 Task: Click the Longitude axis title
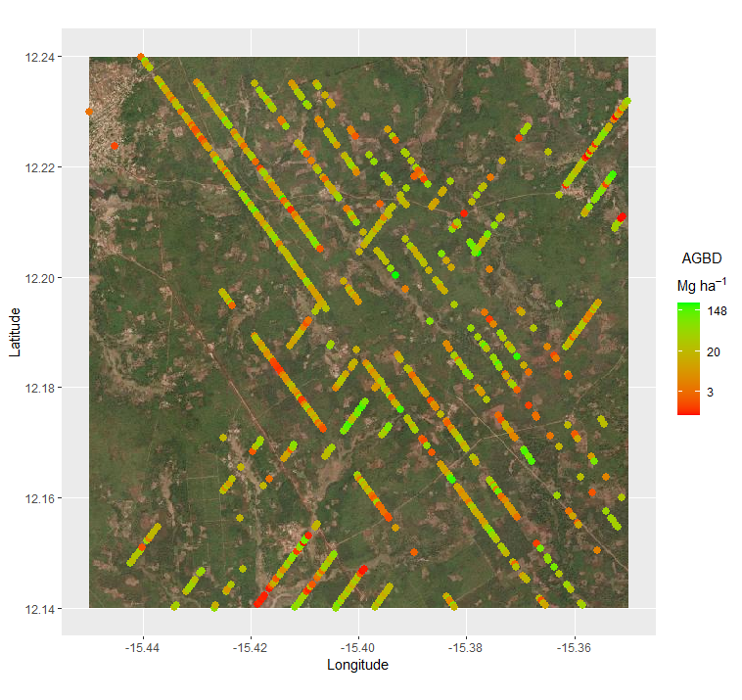[x=358, y=665]
